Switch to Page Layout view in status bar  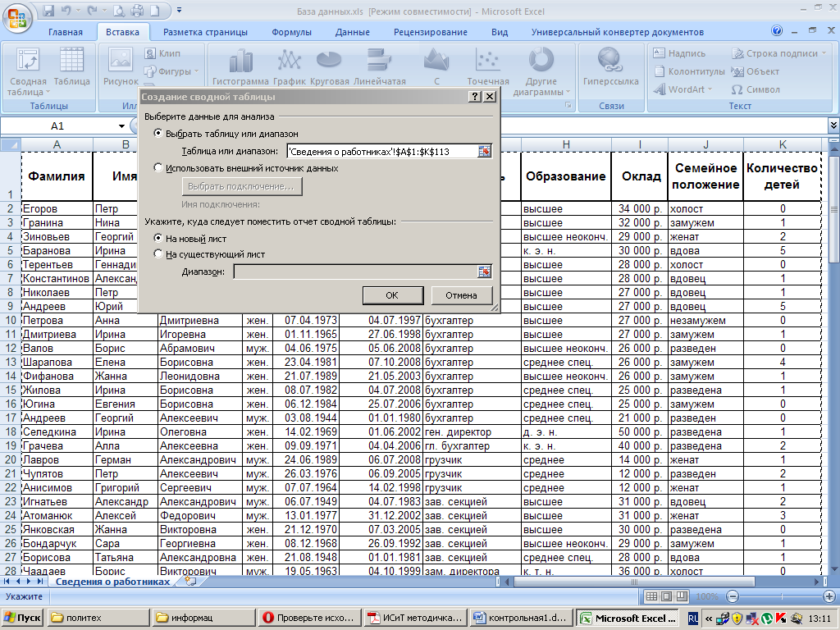pyautogui.click(x=666, y=596)
